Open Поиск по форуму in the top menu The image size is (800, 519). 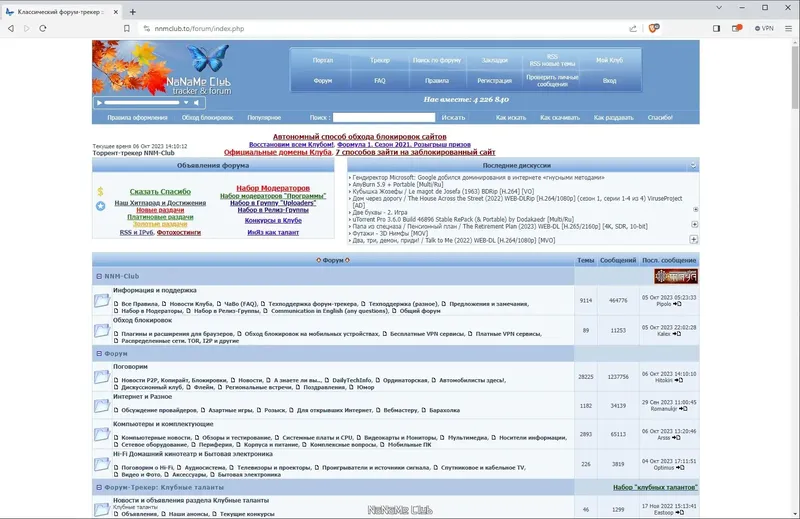pyautogui.click(x=437, y=60)
